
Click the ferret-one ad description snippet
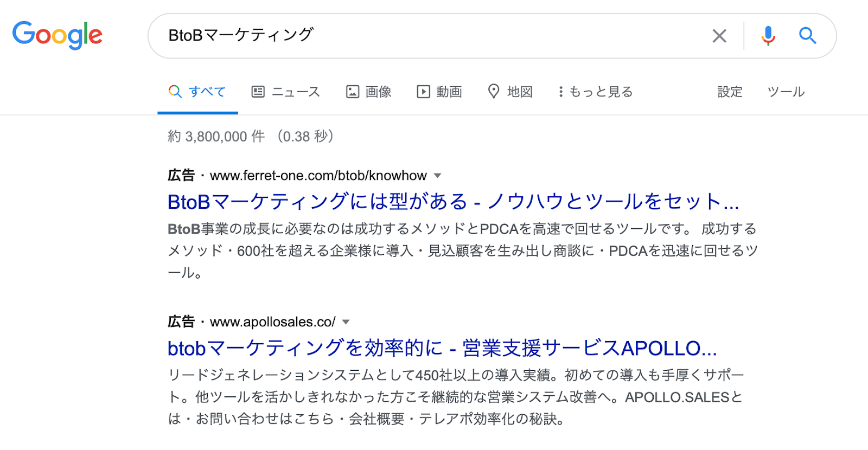click(463, 250)
